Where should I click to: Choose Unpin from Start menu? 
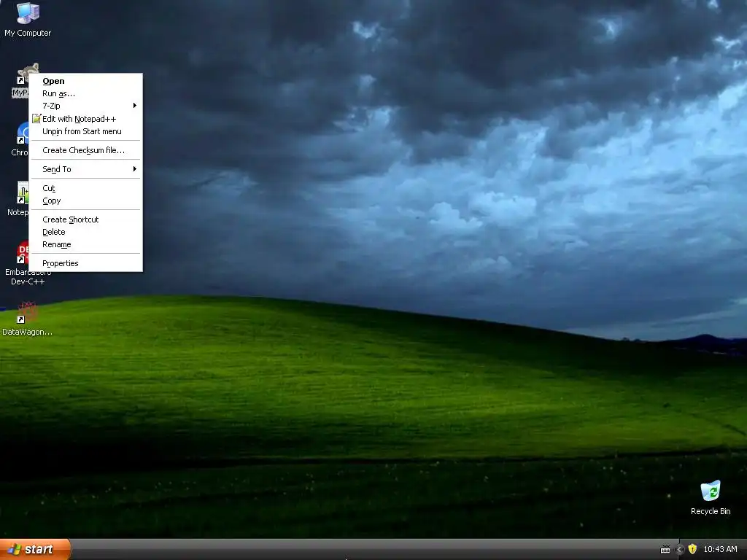click(x=86, y=131)
